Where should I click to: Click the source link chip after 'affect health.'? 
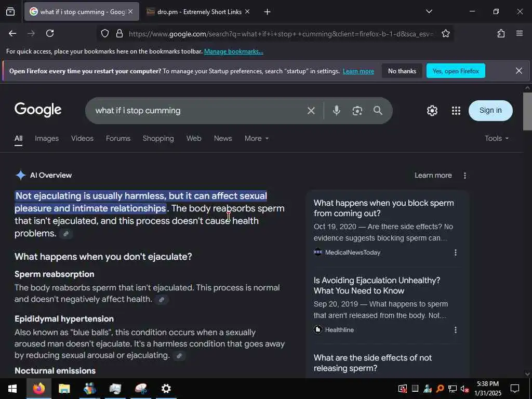[x=162, y=300]
